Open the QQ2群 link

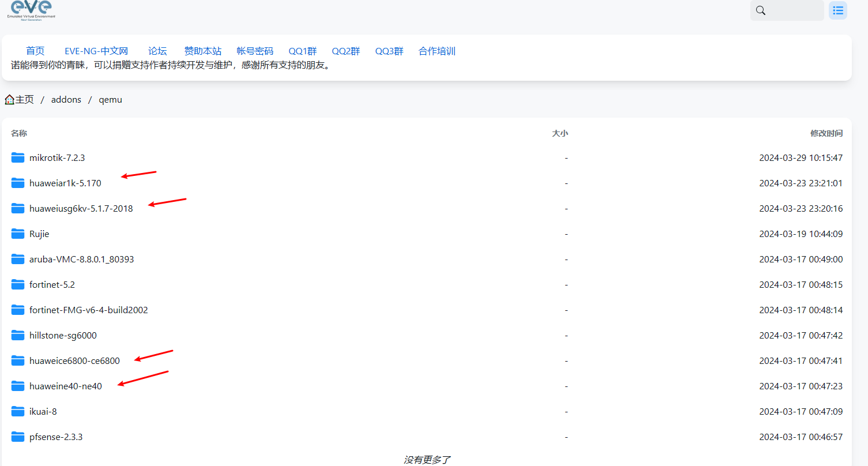[346, 51]
